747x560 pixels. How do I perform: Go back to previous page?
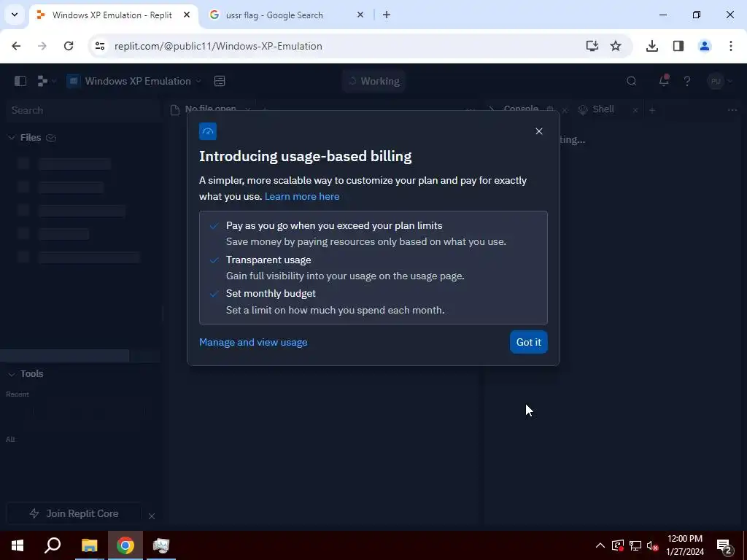pyautogui.click(x=16, y=46)
